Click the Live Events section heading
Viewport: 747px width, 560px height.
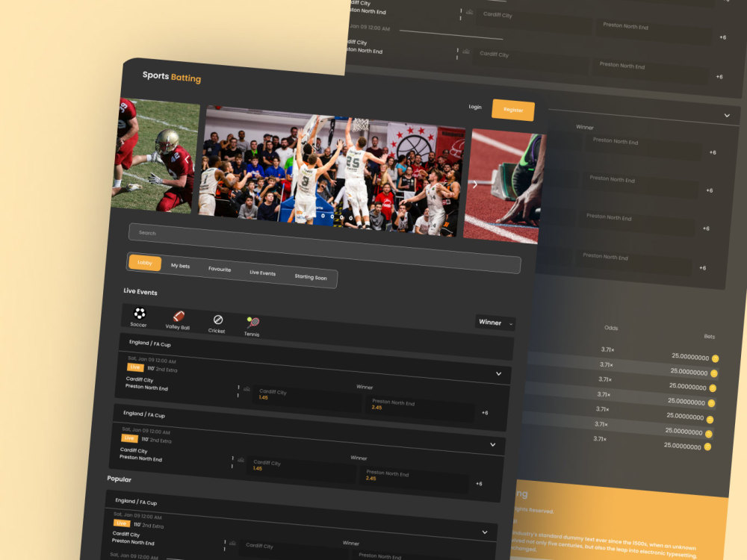coord(140,291)
